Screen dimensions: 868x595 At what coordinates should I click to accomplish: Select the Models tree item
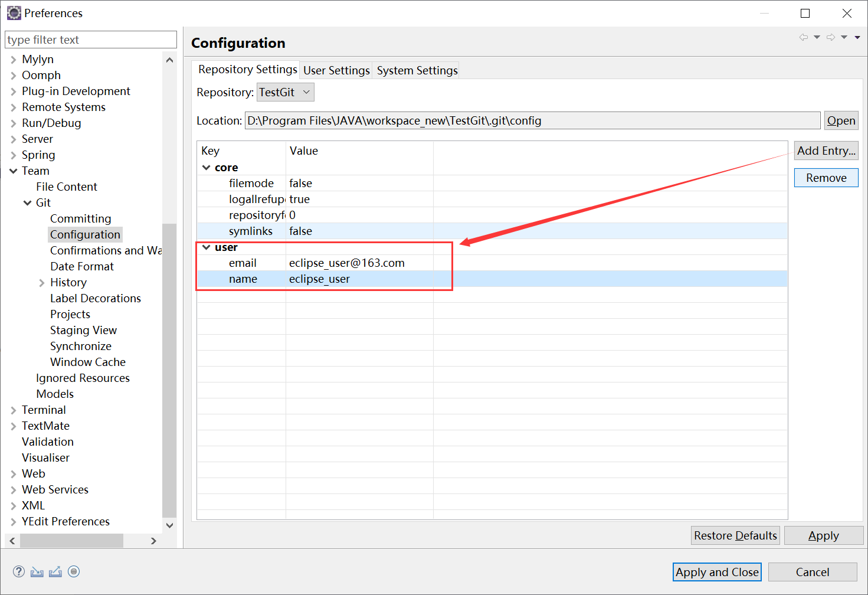tap(55, 394)
